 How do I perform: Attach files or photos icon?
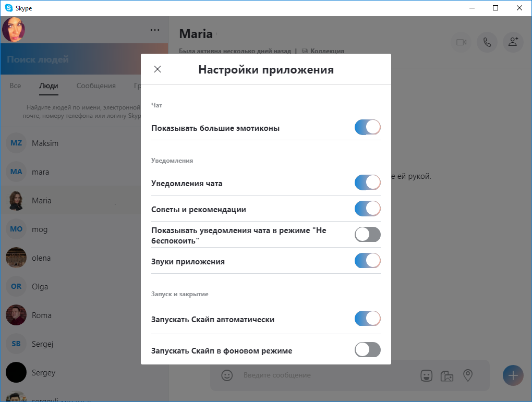point(447,375)
